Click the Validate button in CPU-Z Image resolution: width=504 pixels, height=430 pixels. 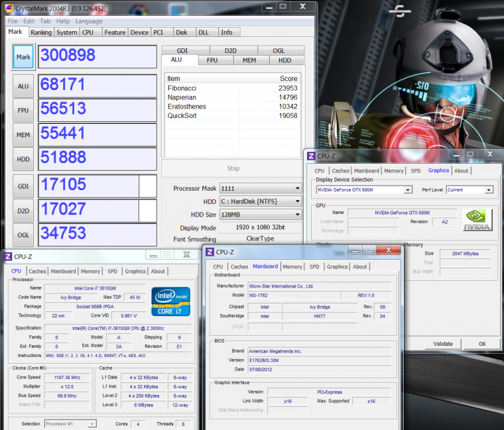pos(442,344)
